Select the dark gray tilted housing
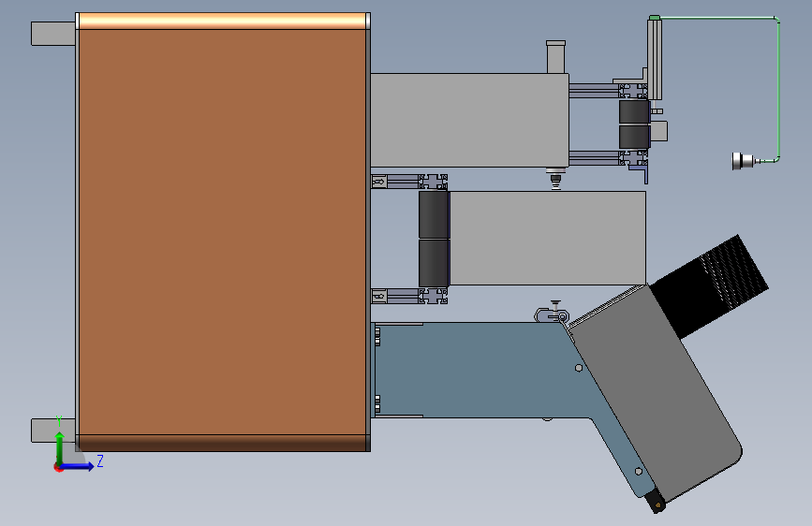Screen dimensions: 812x526 [x=657, y=392]
